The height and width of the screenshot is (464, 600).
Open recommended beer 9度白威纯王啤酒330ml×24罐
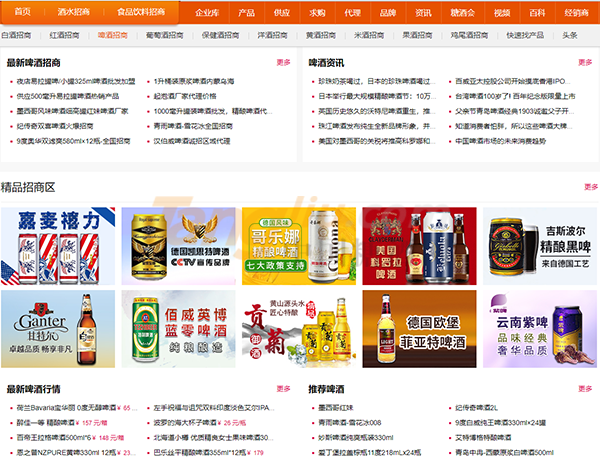501,423
